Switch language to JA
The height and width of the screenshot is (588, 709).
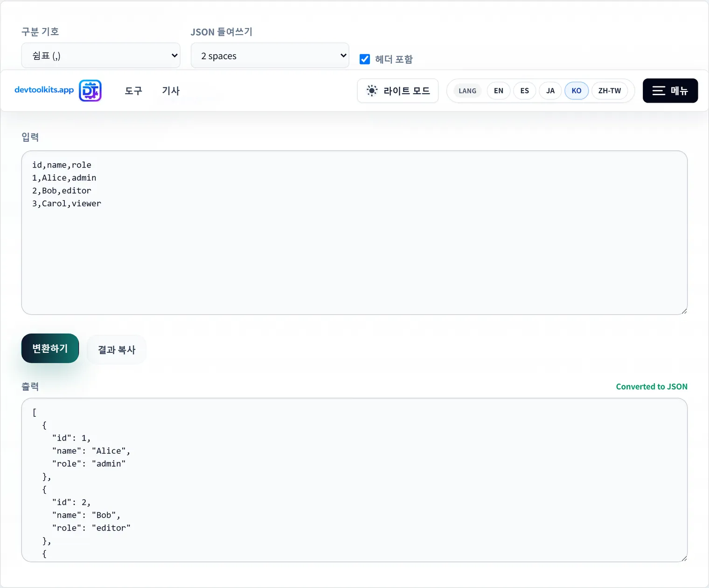[x=550, y=91]
